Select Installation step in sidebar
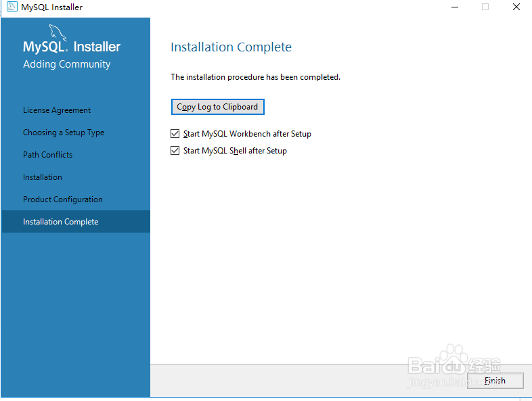This screenshot has width=532, height=401. (x=43, y=177)
